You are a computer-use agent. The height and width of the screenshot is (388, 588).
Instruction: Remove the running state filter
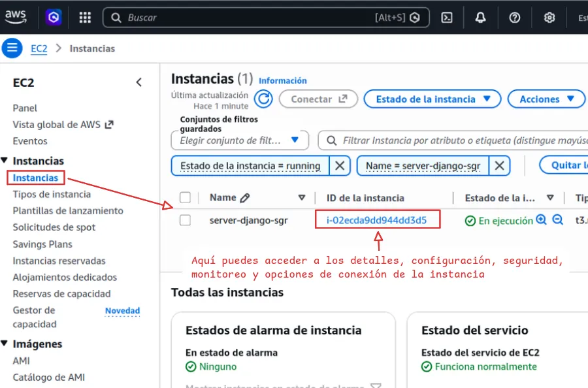(340, 166)
